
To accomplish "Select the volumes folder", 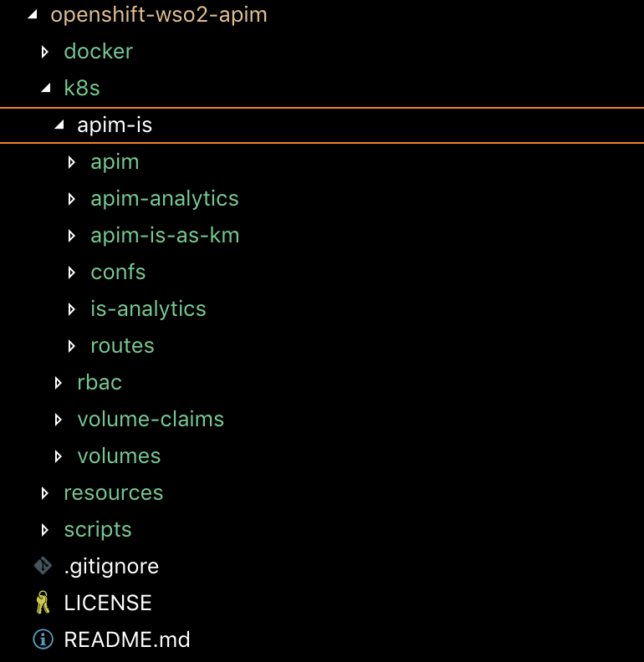I will 119,456.
